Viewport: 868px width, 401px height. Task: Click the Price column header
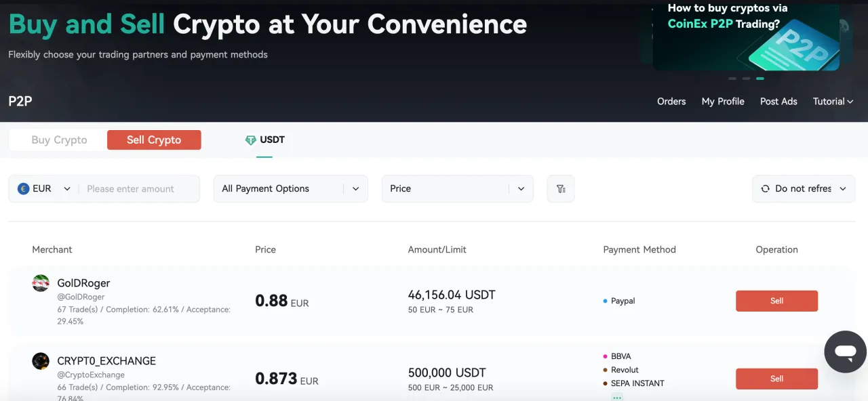click(265, 250)
